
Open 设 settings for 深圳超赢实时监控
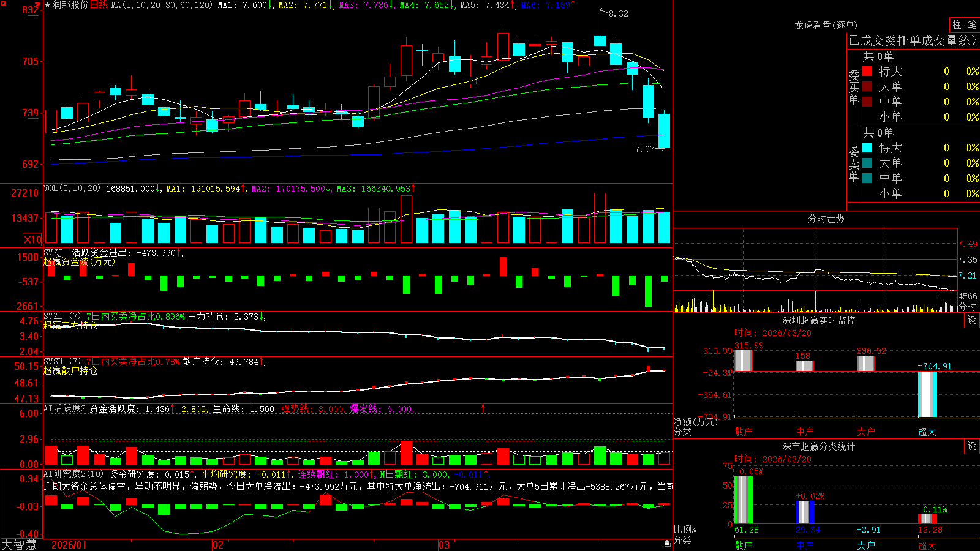(x=972, y=320)
